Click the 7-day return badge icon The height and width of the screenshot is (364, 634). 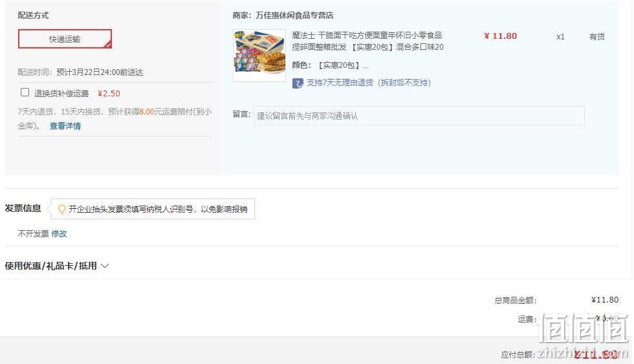(298, 83)
